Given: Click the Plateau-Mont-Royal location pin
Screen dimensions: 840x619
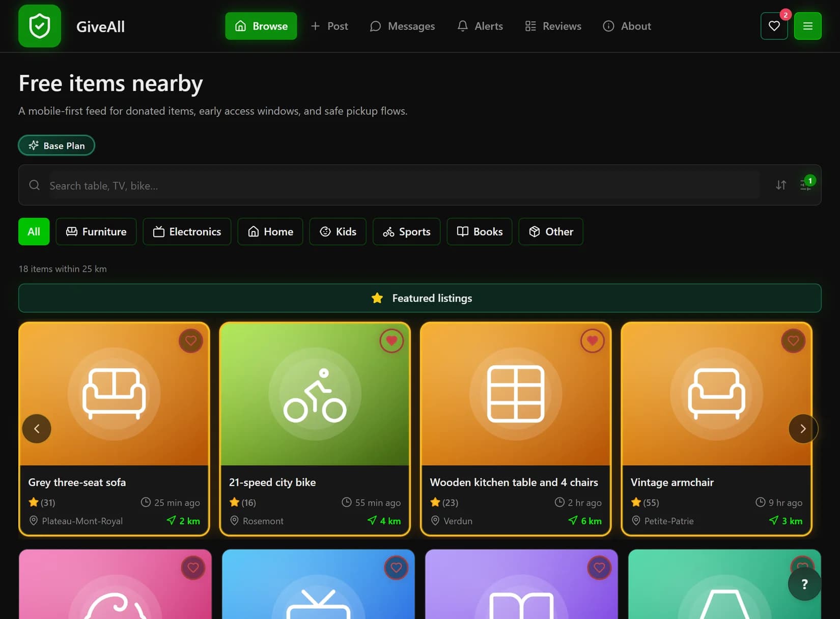Looking at the screenshot, I should coord(34,521).
